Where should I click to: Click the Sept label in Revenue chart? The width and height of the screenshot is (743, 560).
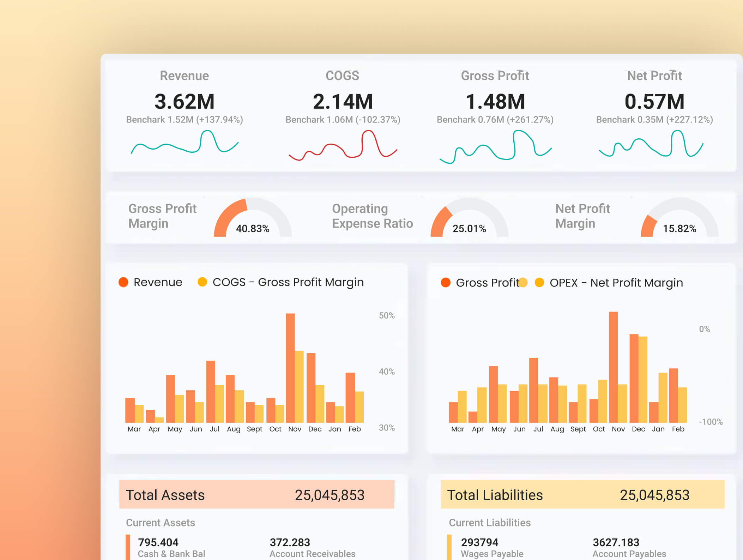pos(254,429)
